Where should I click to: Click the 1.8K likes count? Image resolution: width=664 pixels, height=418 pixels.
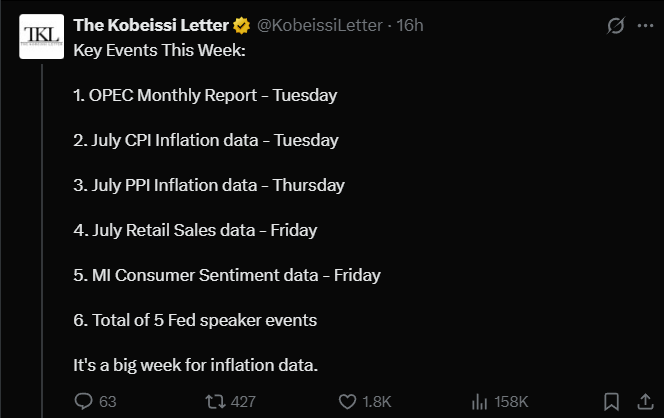(377, 401)
